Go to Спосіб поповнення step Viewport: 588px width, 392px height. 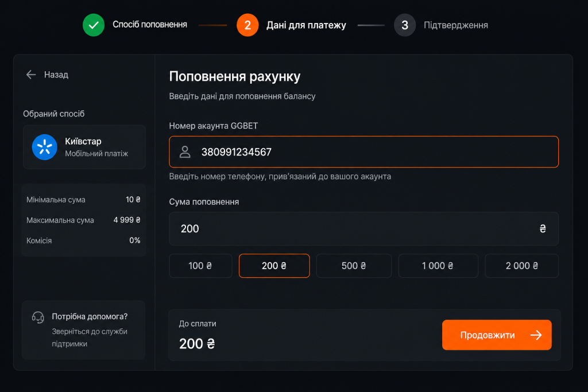150,25
